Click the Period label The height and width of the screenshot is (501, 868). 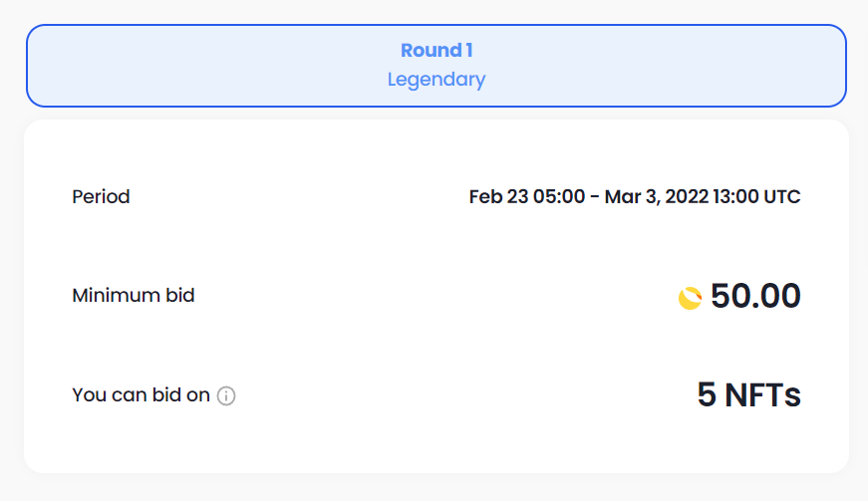pyautogui.click(x=101, y=197)
